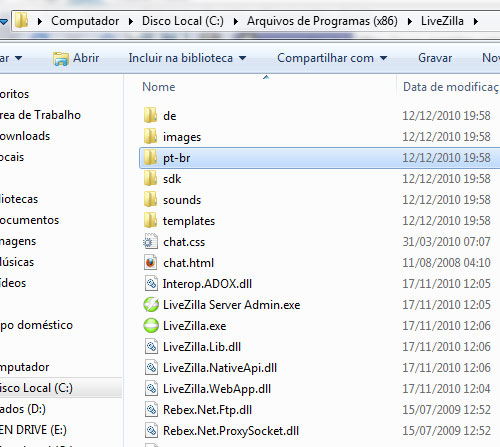Open the Compartilhar com dropdown menu
Screen dimensions: 500x447
332,58
